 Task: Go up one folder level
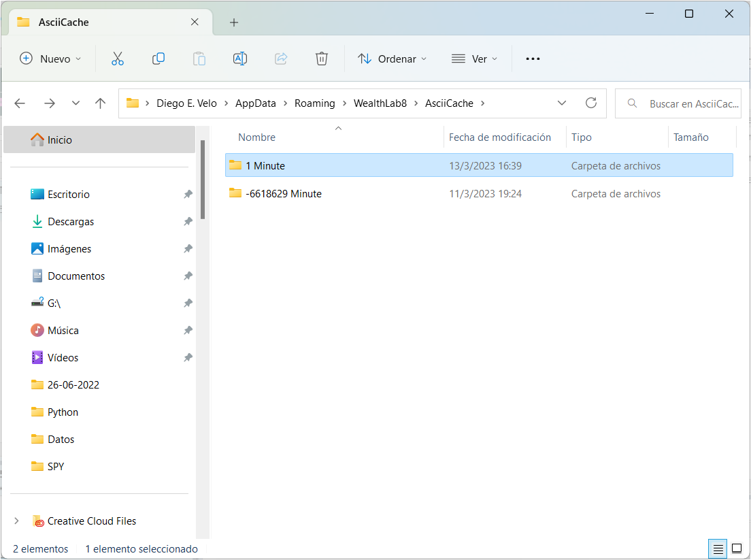[101, 103]
